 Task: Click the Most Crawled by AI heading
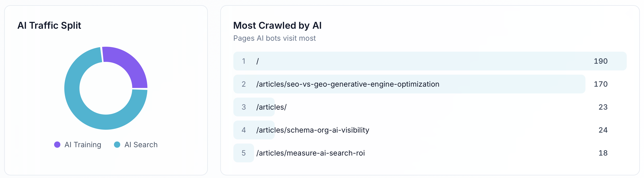[277, 25]
